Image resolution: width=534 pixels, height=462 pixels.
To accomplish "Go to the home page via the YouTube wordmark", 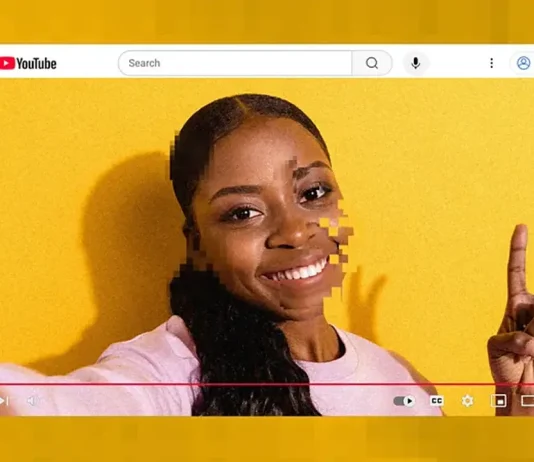I will (x=36, y=64).
